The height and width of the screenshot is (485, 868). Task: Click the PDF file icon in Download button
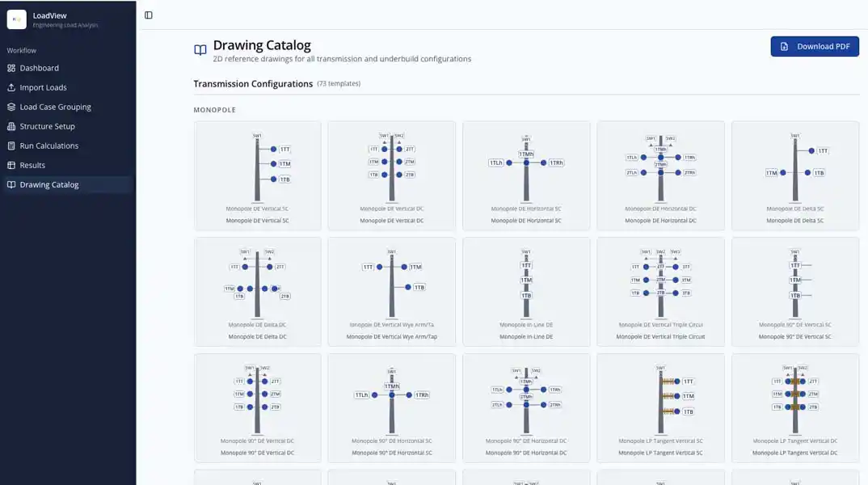[785, 47]
